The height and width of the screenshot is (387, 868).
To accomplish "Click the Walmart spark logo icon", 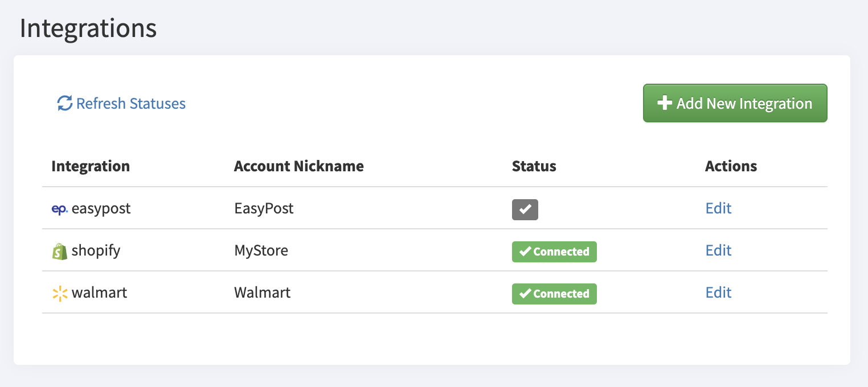I will pyautogui.click(x=59, y=294).
